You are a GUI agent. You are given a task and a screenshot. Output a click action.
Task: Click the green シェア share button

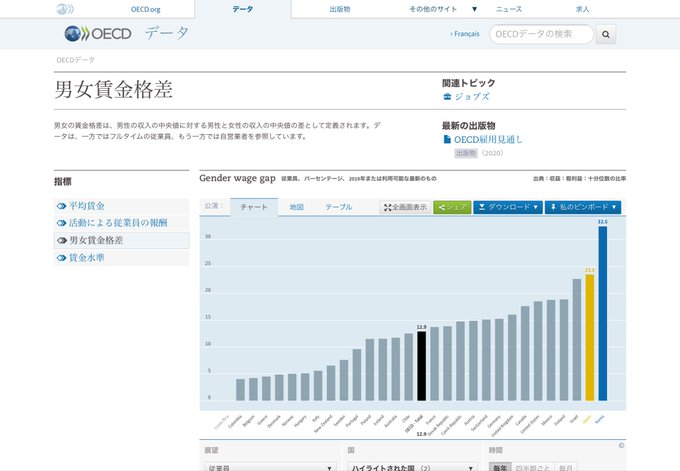(x=452, y=207)
